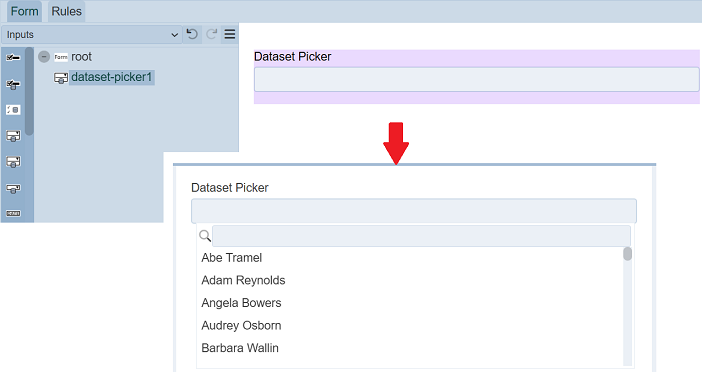Click the dataset-picker1 component icon

(x=61, y=78)
